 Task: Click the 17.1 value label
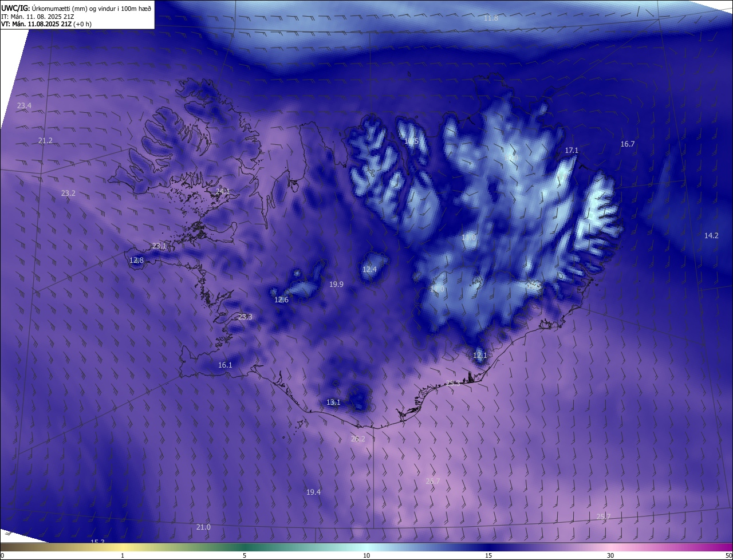572,150
